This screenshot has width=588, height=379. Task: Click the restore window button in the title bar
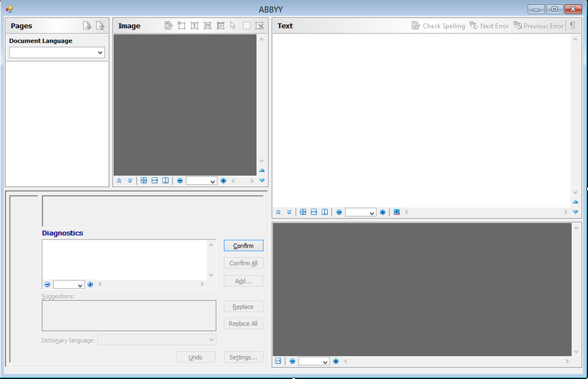pyautogui.click(x=554, y=9)
